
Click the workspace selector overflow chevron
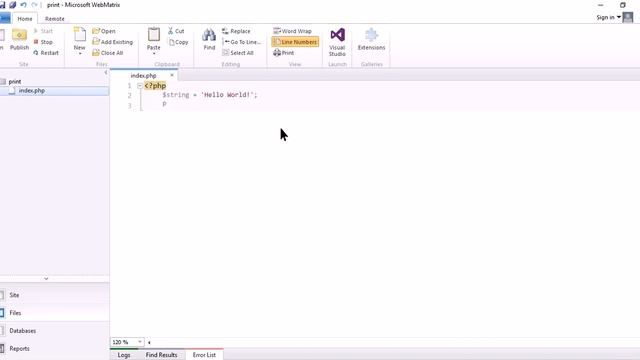46,279
